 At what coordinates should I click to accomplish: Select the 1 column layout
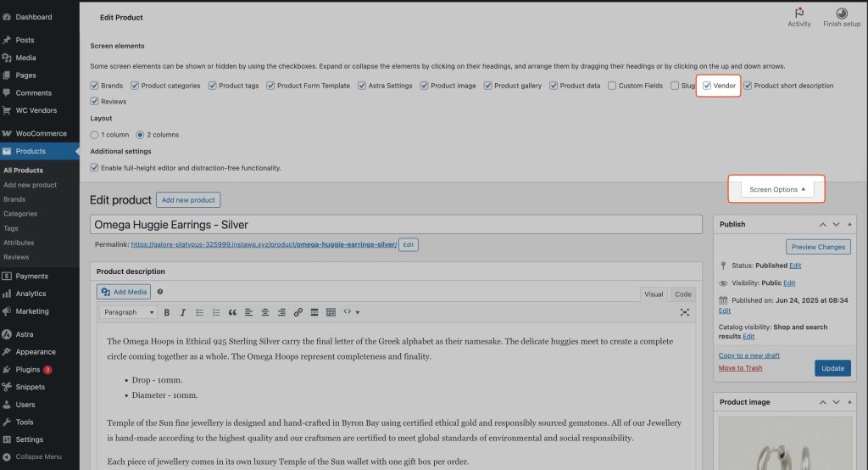pos(94,135)
